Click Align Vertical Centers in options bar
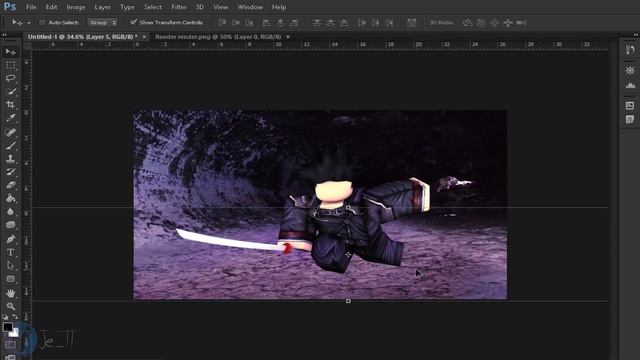 click(x=236, y=22)
